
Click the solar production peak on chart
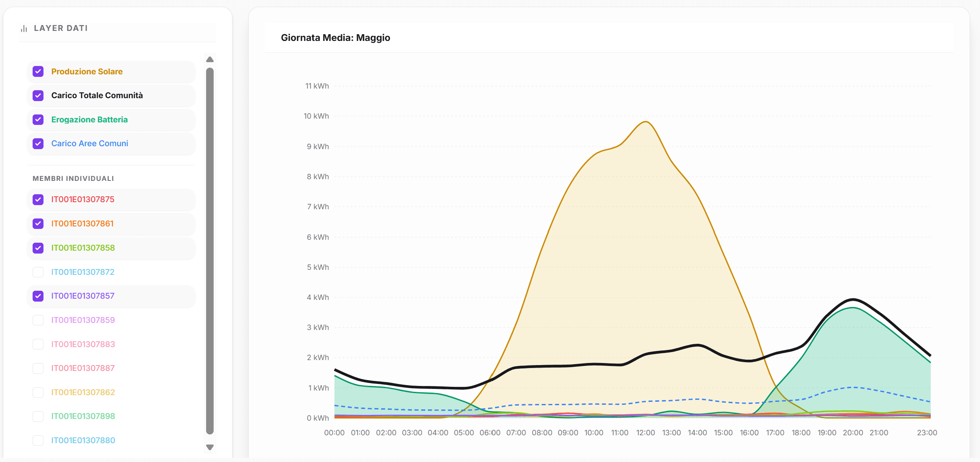[x=646, y=122]
